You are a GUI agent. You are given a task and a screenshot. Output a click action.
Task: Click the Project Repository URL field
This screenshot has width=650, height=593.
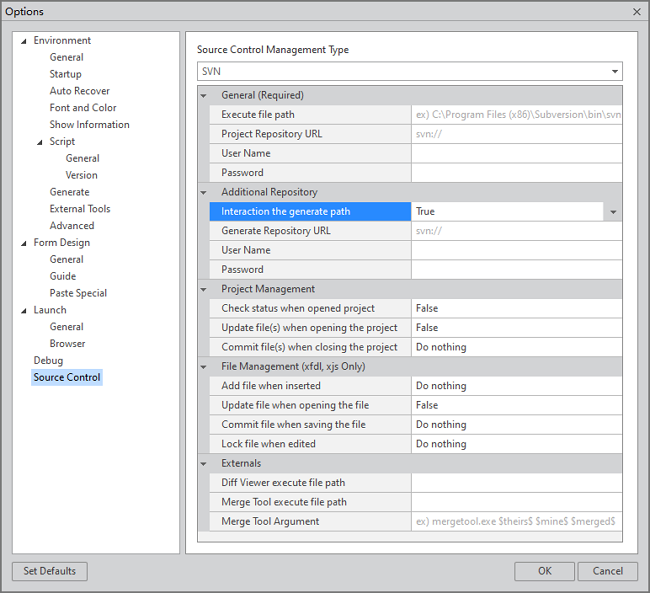[516, 134]
